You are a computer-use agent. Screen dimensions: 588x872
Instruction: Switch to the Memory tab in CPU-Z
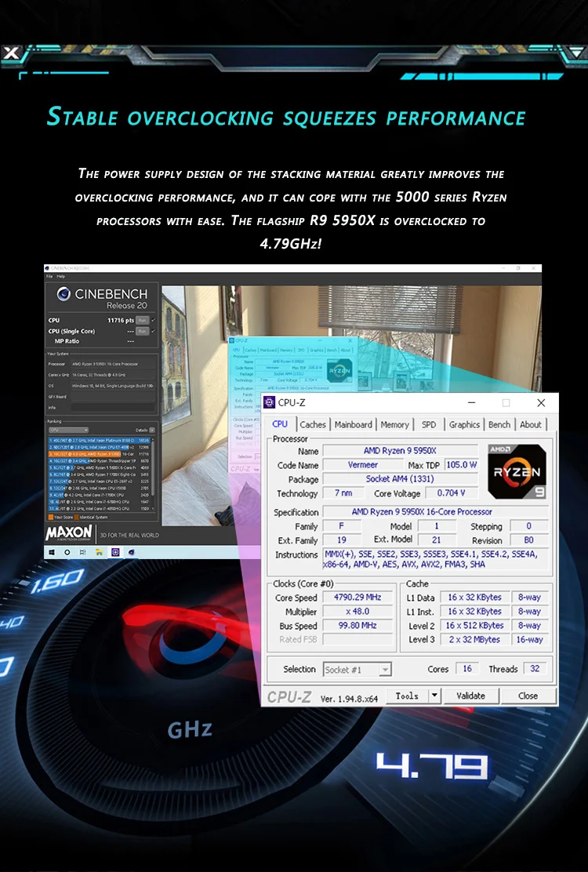pyautogui.click(x=394, y=424)
